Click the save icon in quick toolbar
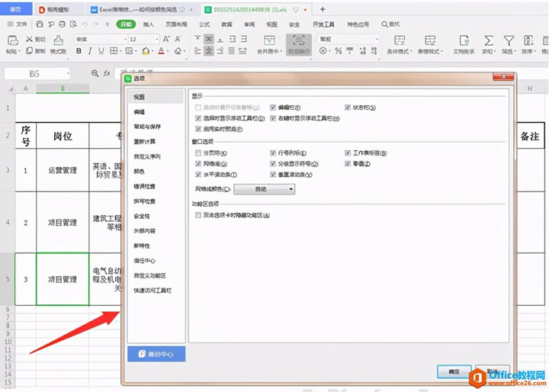The image size is (549, 392). tap(40, 24)
